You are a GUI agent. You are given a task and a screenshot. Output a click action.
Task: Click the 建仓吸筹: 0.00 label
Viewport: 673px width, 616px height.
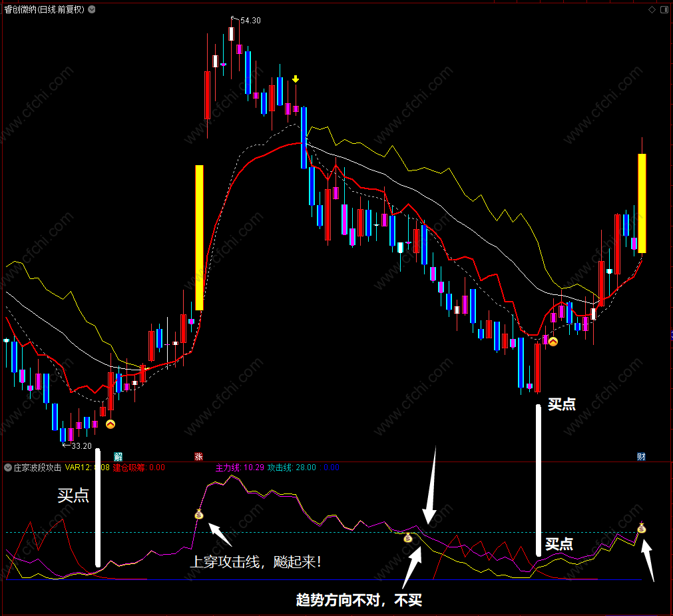(139, 467)
